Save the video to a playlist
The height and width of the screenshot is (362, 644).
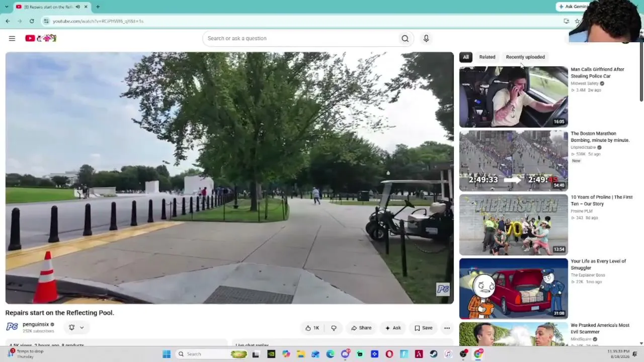tap(424, 328)
